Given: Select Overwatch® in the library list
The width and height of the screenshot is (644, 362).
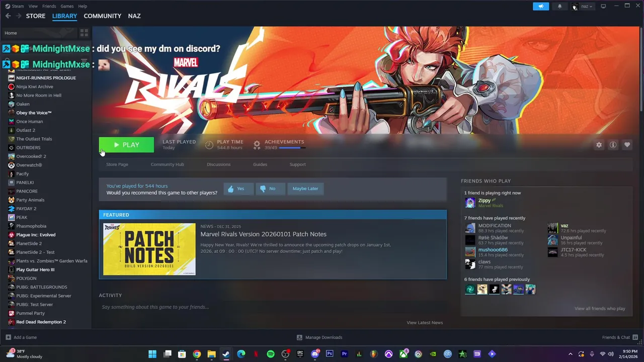Looking at the screenshot, I should click(29, 165).
